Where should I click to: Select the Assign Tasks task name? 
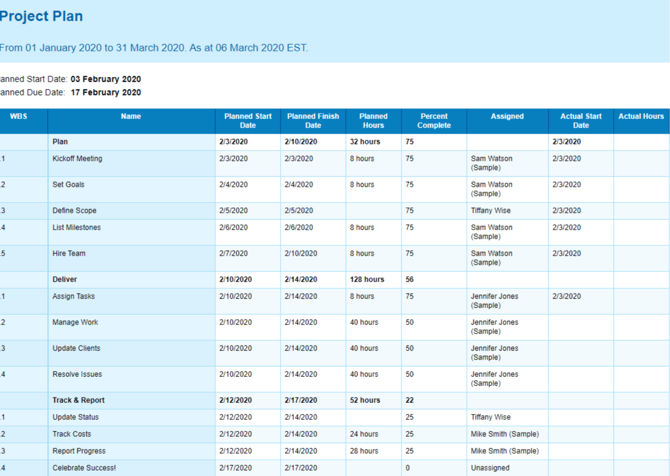(x=73, y=296)
